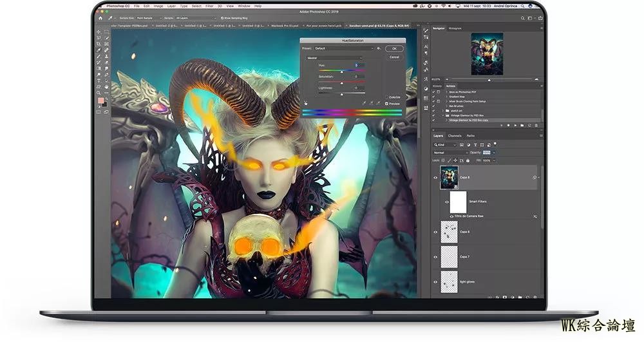Screen dimensions: 644x342
Task: Switch to the Channels tab
Action: 455,136
